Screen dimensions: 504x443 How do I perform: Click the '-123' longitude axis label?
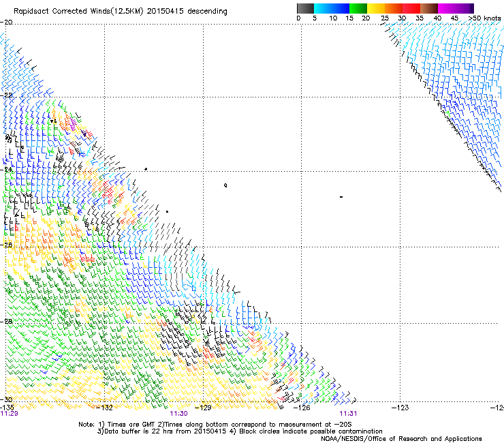tap(400, 408)
